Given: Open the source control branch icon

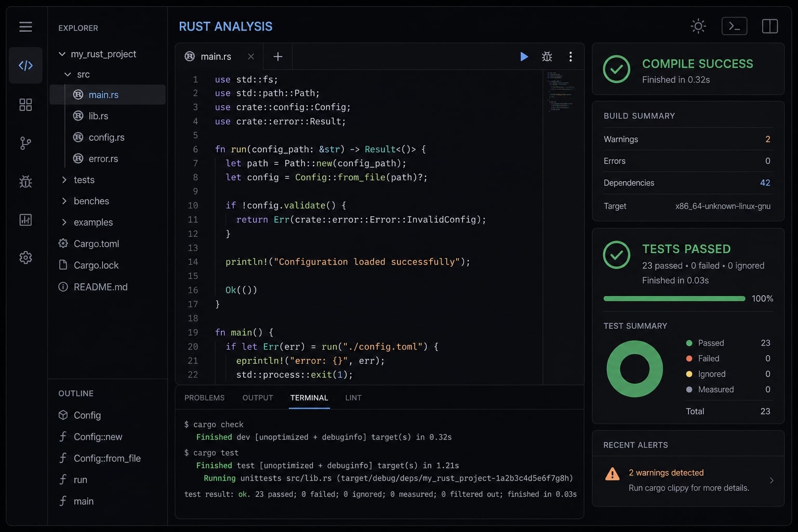Looking at the screenshot, I should point(25,143).
